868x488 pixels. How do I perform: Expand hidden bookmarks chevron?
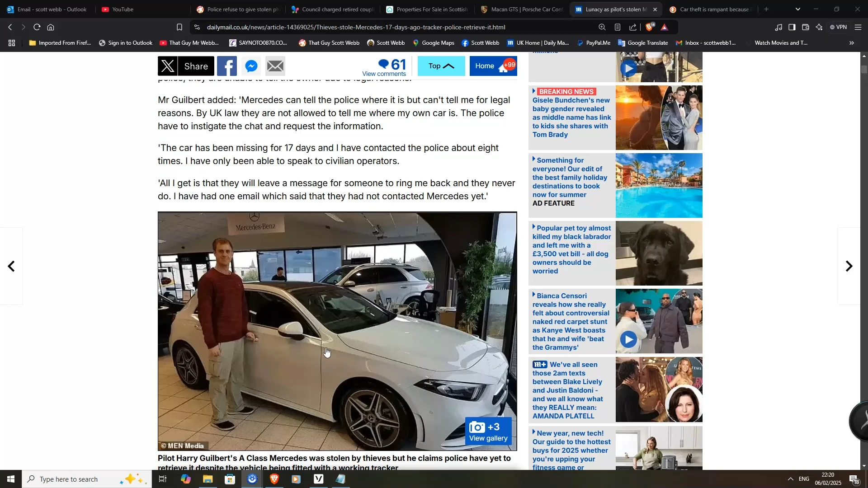(x=852, y=43)
